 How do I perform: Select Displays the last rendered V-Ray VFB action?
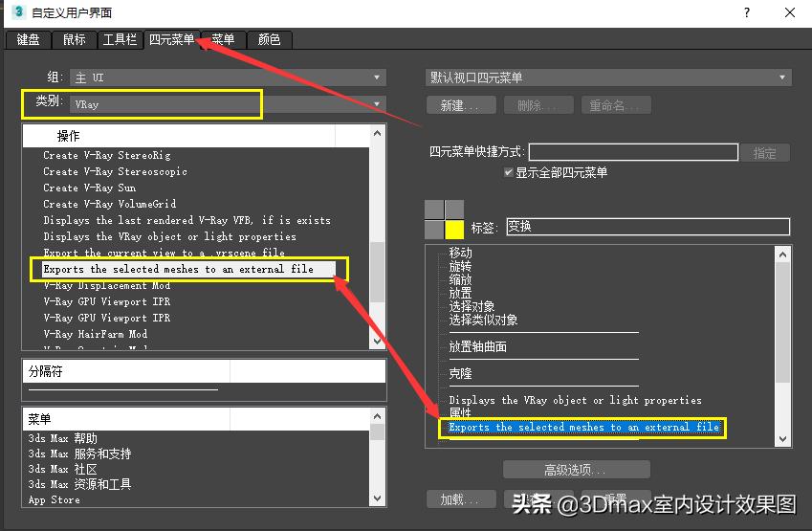point(187,220)
